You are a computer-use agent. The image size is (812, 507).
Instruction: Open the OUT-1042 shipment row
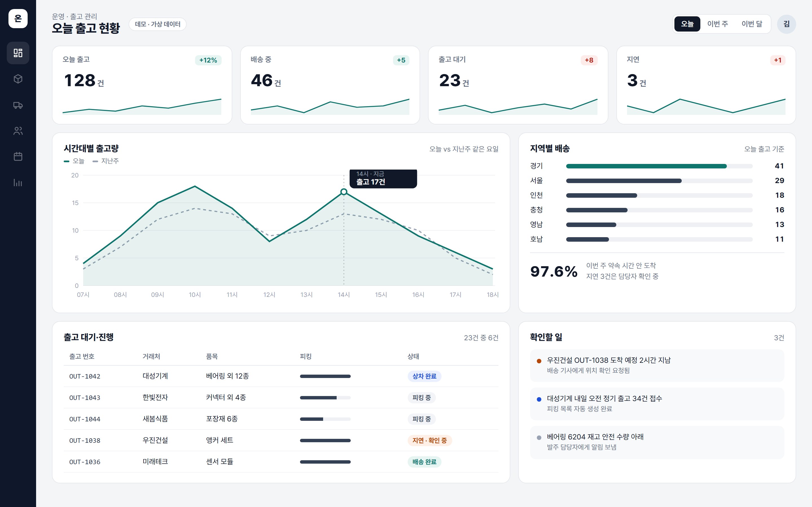(281, 376)
